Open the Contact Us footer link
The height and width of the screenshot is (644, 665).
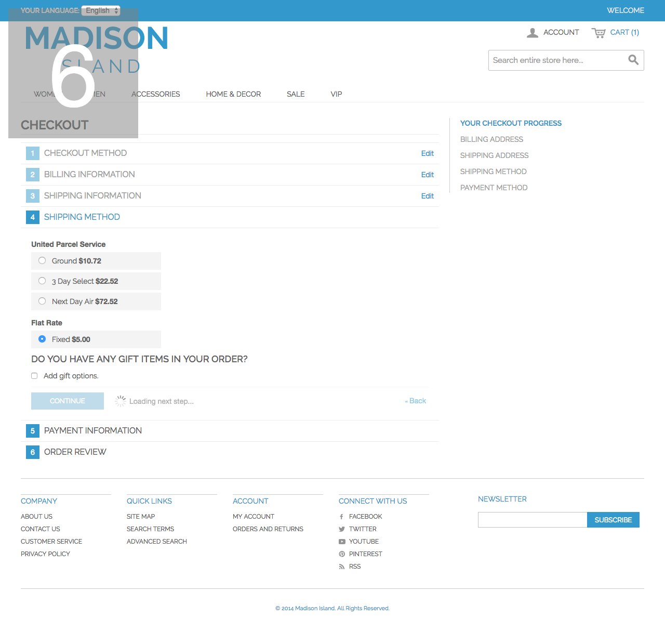41,529
